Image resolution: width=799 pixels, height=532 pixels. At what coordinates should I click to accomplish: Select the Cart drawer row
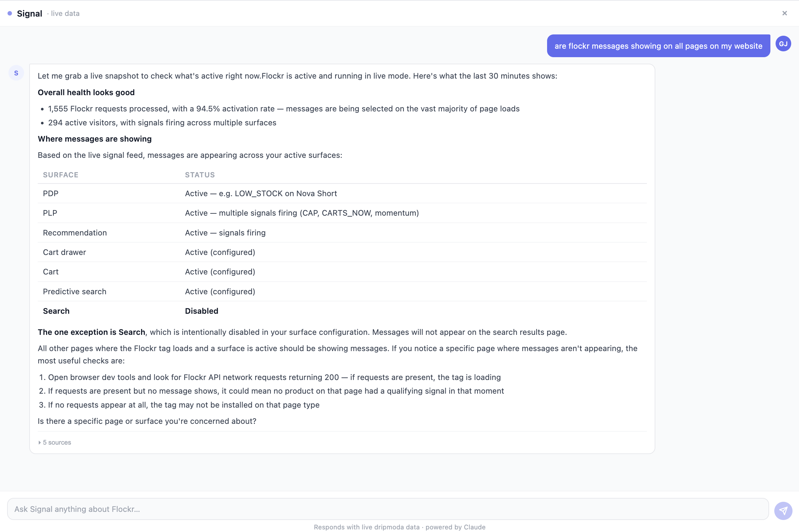point(64,252)
